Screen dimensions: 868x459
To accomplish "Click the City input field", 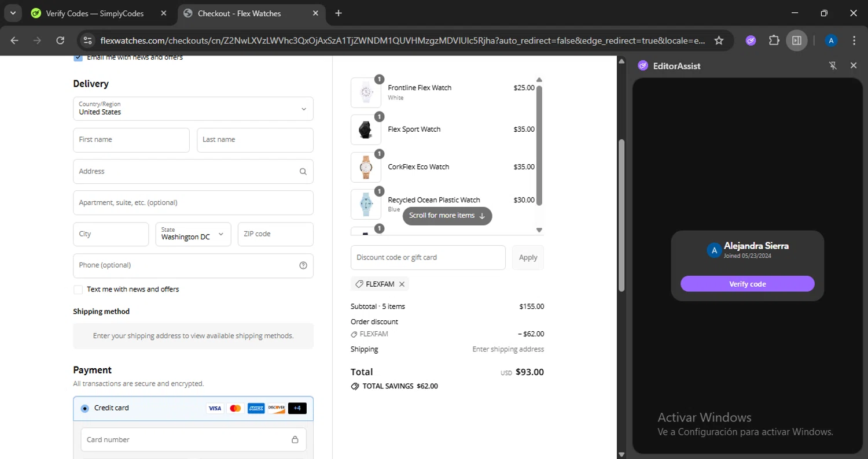I will tap(111, 234).
